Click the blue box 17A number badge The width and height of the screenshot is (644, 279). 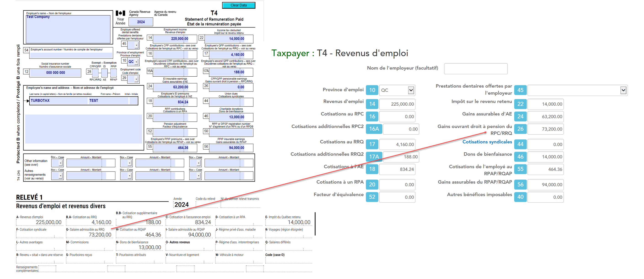(374, 157)
